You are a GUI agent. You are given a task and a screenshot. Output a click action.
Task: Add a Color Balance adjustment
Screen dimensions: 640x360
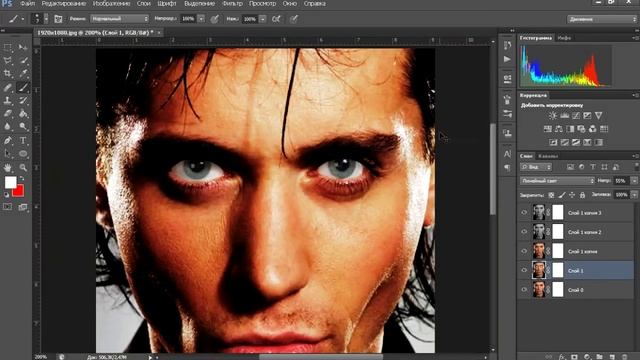pyautogui.click(x=559, y=129)
